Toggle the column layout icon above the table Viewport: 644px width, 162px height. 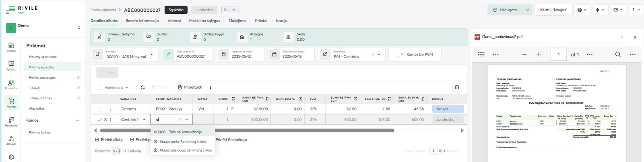457,87
